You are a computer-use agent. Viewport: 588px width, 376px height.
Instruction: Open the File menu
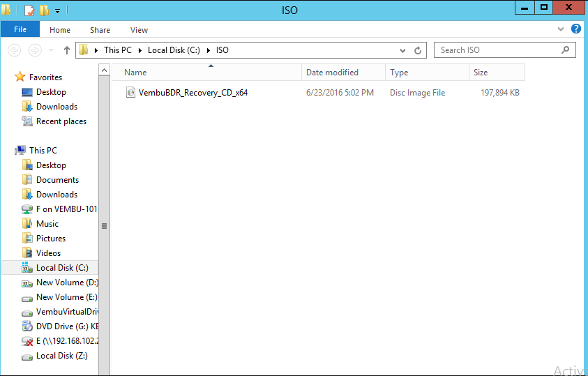pos(20,29)
